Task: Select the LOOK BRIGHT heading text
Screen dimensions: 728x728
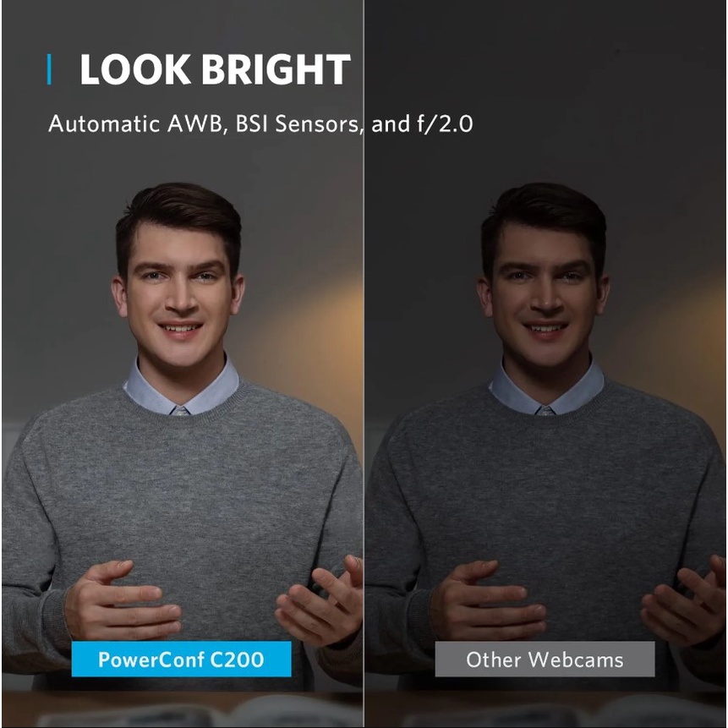Action: tap(215, 69)
